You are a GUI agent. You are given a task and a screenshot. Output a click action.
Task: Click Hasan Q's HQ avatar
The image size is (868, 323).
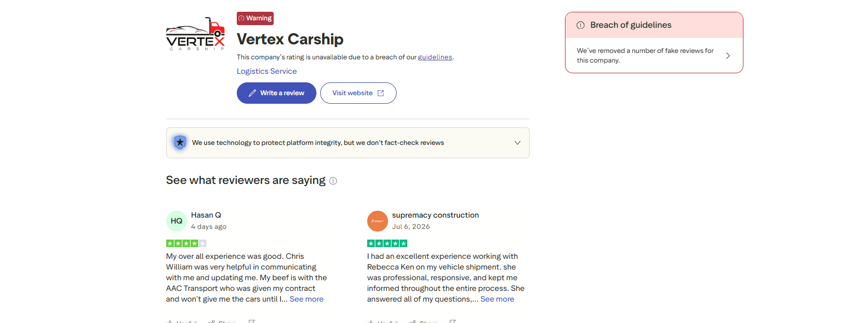click(x=176, y=221)
